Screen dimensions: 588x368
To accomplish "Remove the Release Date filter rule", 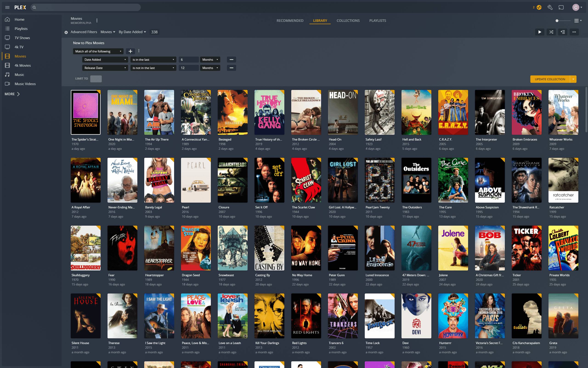I will (232, 68).
